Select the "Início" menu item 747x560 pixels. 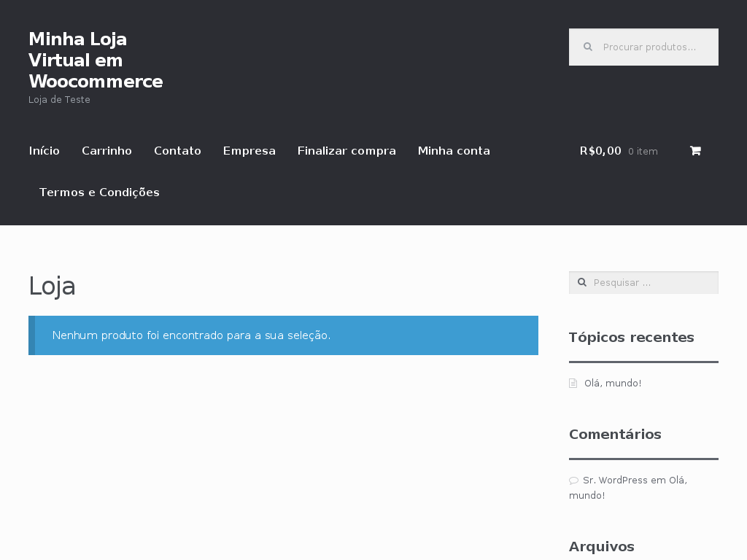click(44, 151)
